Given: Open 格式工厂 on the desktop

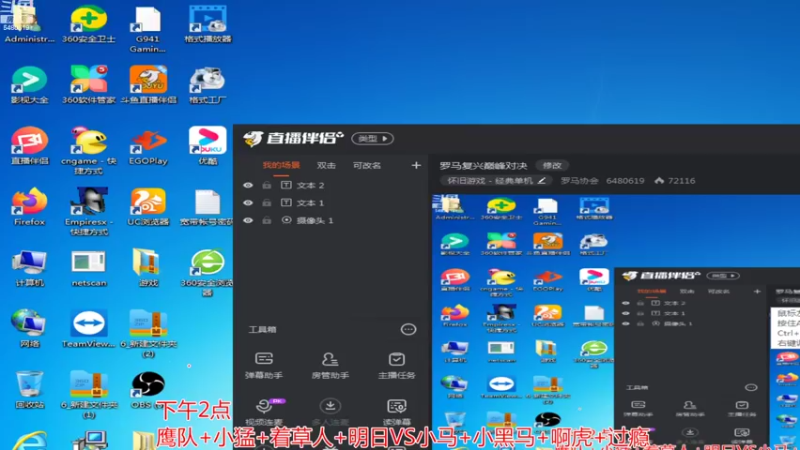Looking at the screenshot, I should (208, 85).
